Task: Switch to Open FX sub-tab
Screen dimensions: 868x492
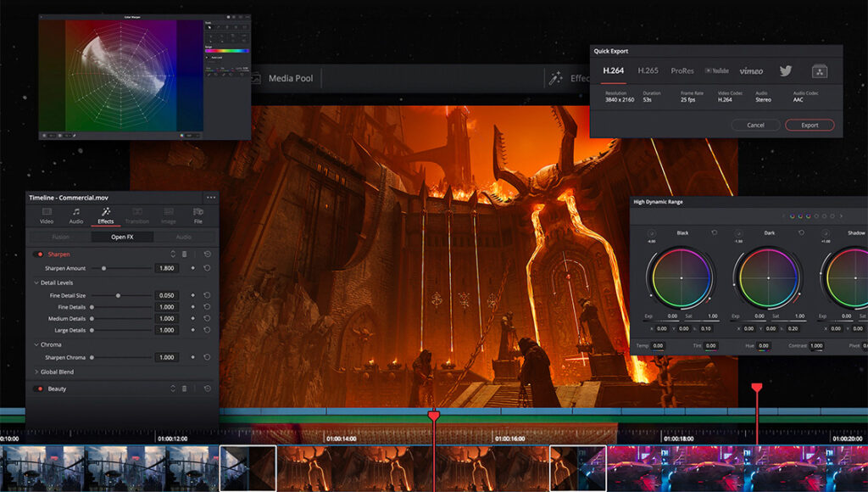Action: coord(122,238)
